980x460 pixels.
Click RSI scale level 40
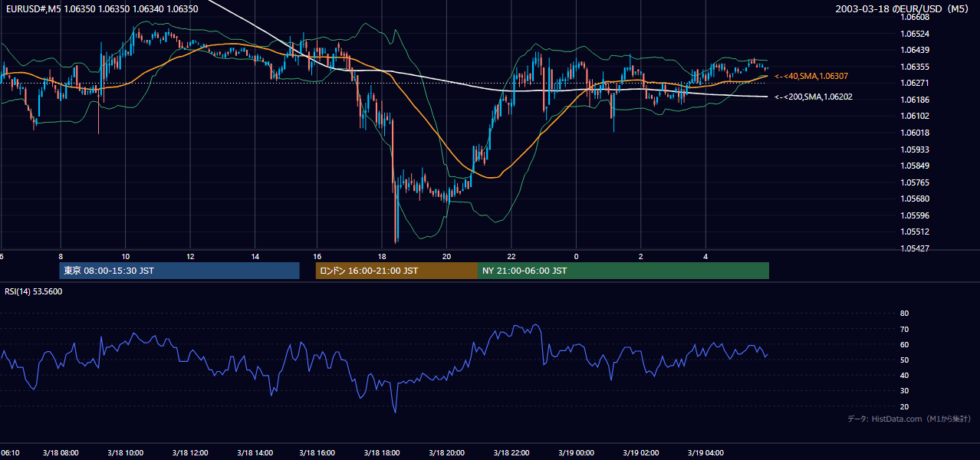coord(904,375)
